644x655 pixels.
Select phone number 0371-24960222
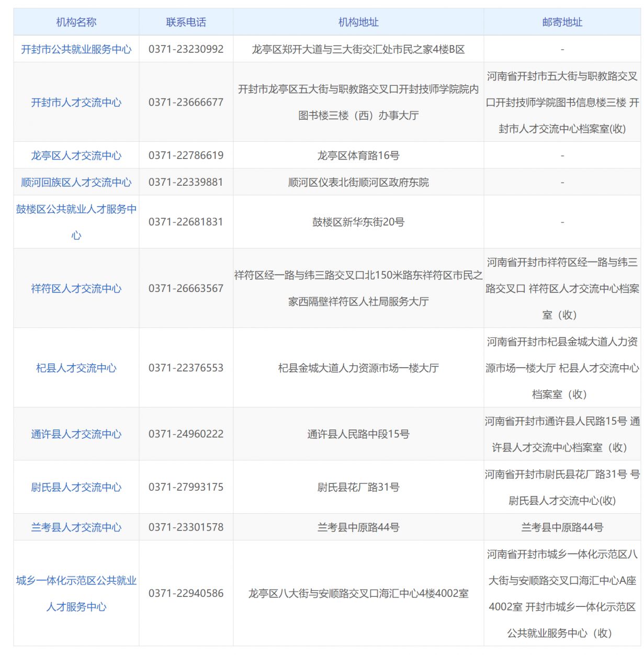click(x=186, y=434)
